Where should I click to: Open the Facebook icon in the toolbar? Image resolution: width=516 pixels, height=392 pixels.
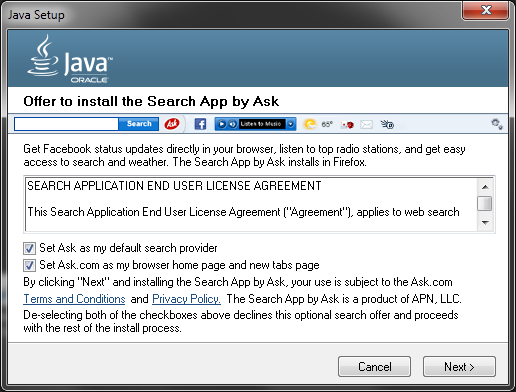coord(200,124)
